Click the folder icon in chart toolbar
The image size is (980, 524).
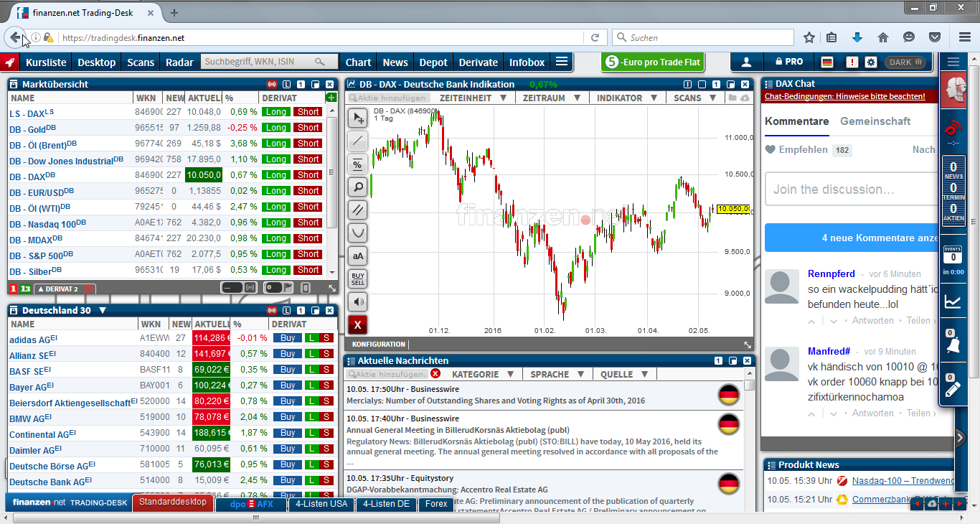[732, 98]
